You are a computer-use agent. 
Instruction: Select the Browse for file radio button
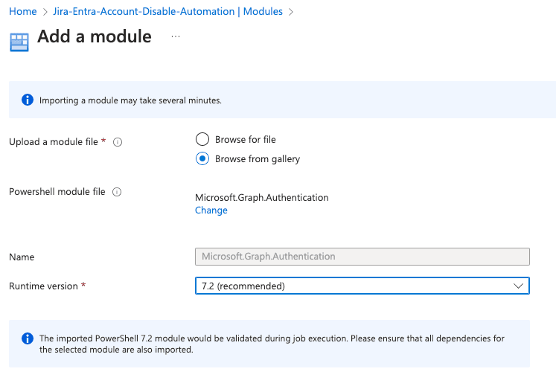click(x=202, y=139)
